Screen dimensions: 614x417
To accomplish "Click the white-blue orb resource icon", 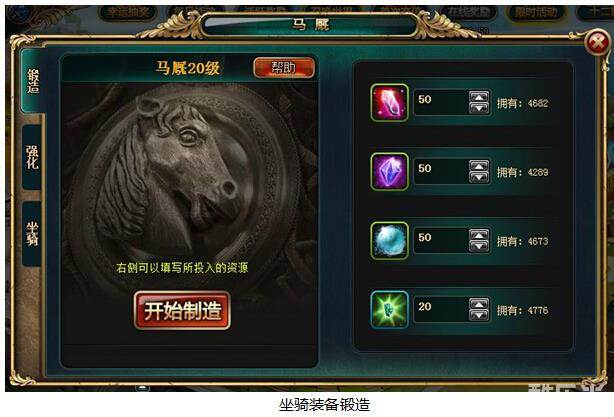I will [389, 241].
